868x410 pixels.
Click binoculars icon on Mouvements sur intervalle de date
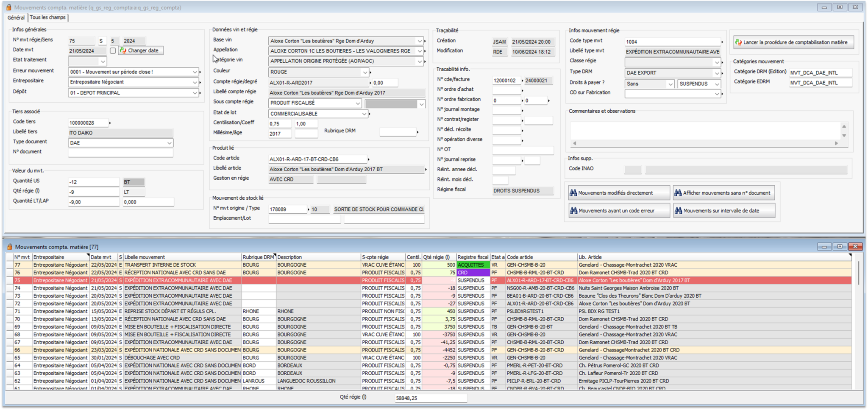678,211
